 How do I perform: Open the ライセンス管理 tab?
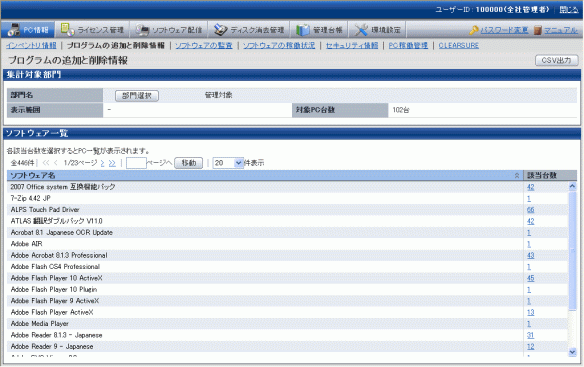click(x=92, y=29)
